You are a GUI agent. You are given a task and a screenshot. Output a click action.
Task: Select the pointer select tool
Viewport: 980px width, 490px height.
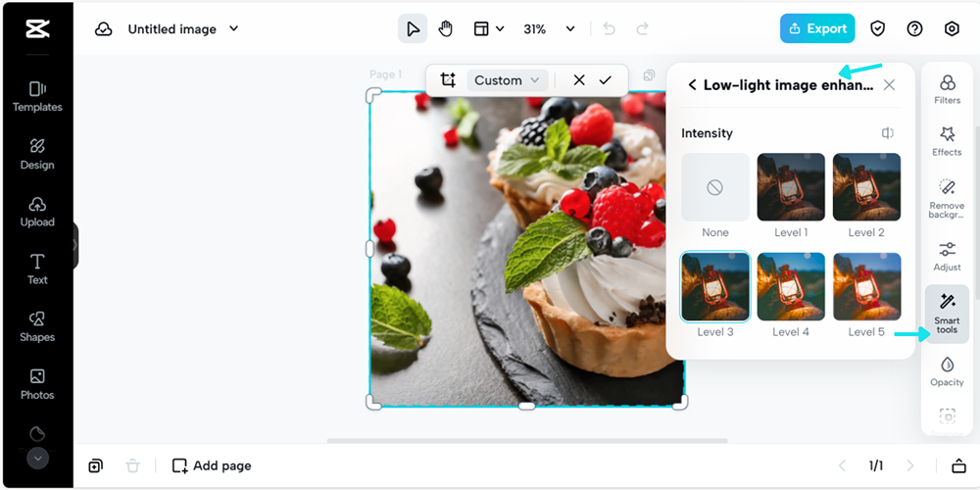tap(413, 28)
